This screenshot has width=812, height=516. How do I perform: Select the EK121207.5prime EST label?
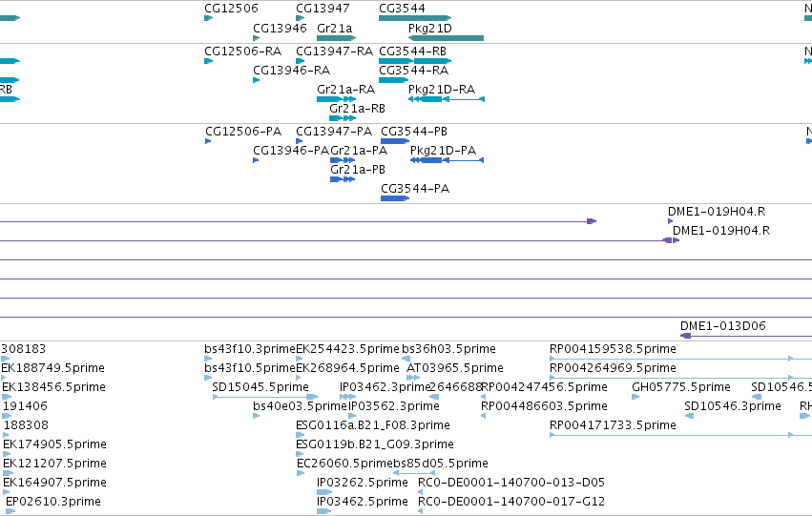coord(55,464)
